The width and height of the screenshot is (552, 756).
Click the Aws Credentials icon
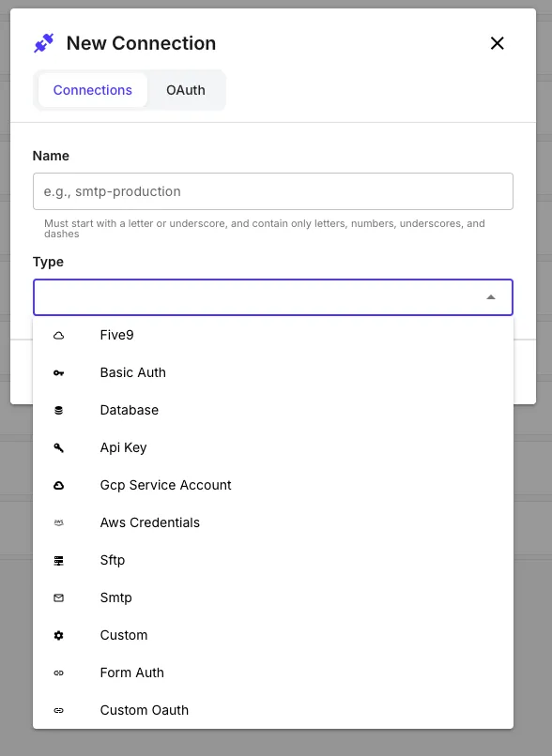coord(58,522)
